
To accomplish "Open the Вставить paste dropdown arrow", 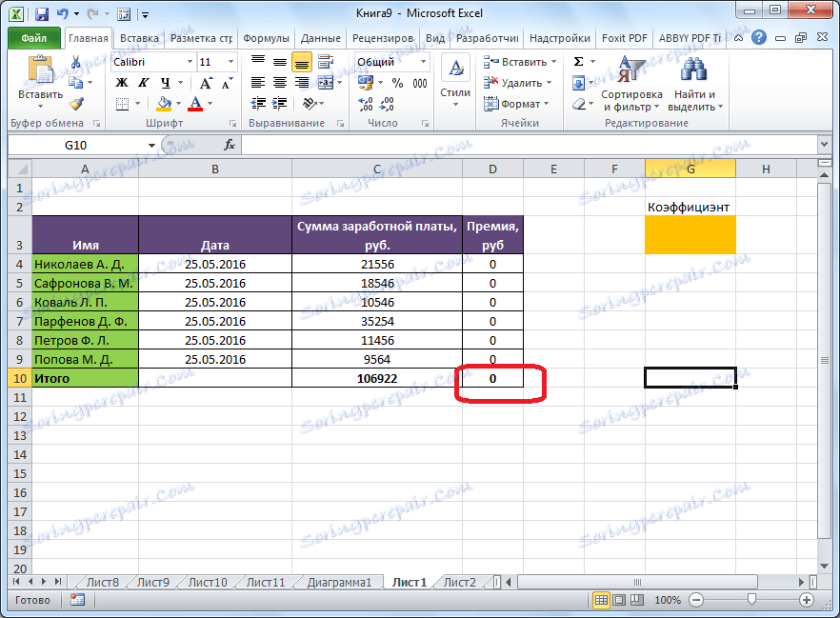I will (40, 106).
